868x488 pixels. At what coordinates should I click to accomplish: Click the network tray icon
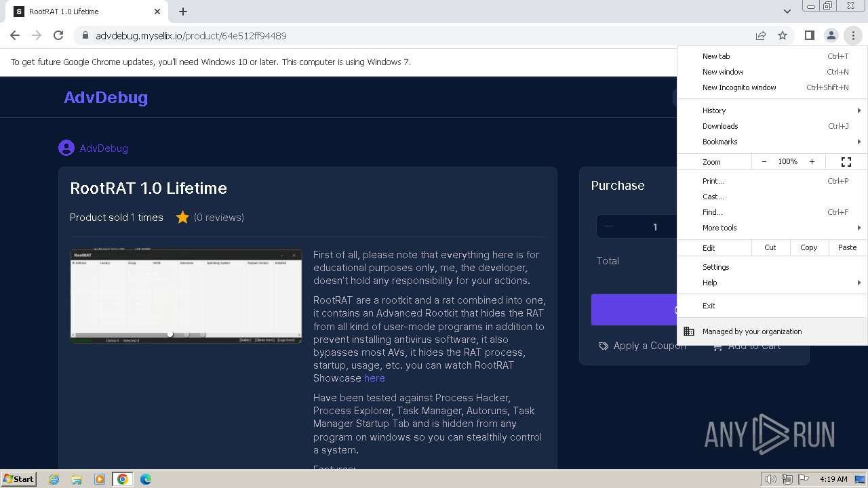click(x=787, y=479)
